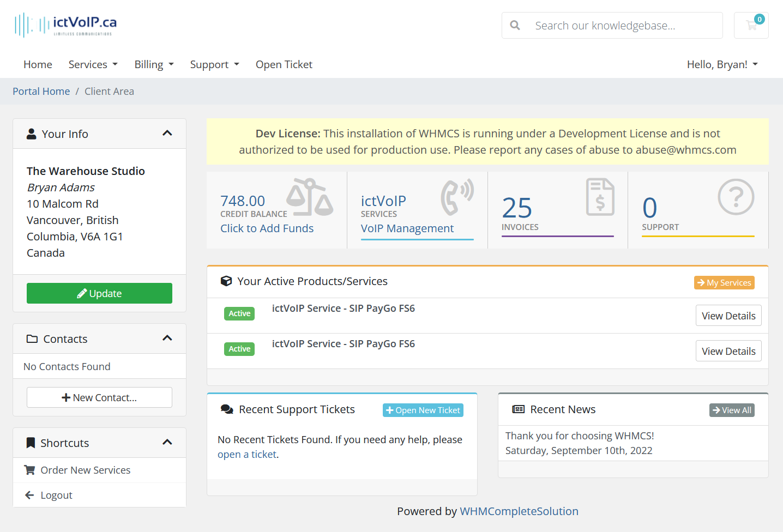The width and height of the screenshot is (783, 532).
Task: Click the balance scale icon in credit tile
Action: click(309, 197)
